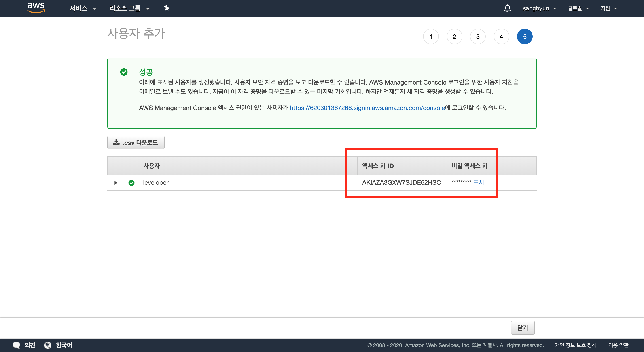
Task: Click the AWS logo home icon
Action: 36,8
